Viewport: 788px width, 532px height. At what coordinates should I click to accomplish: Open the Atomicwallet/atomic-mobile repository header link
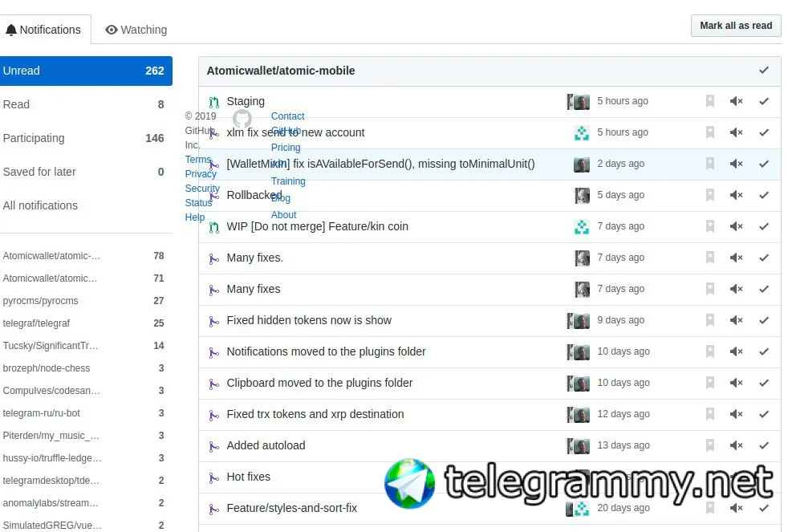(x=281, y=71)
